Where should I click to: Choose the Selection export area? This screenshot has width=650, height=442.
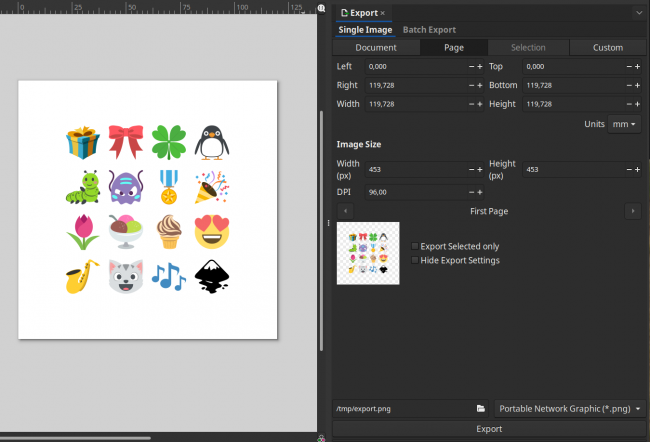click(x=528, y=48)
